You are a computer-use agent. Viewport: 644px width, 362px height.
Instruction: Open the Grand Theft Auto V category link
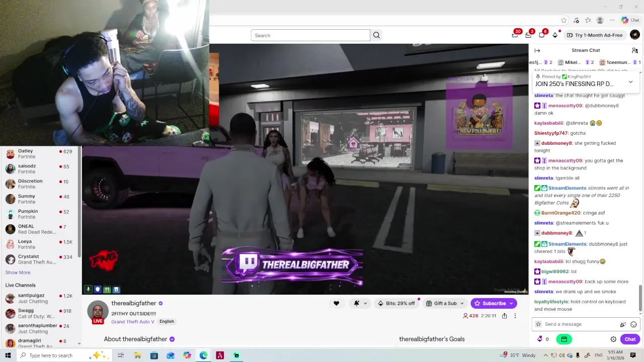tap(133, 321)
